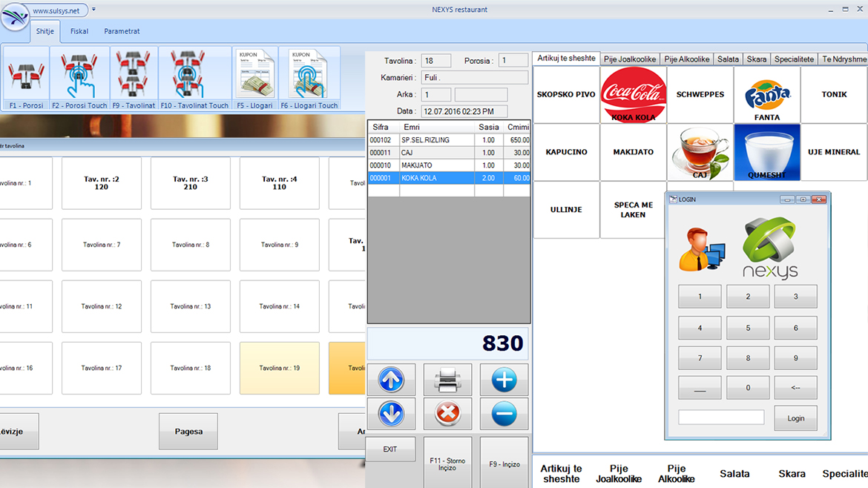Add Koka Kola product to order

[633, 95]
